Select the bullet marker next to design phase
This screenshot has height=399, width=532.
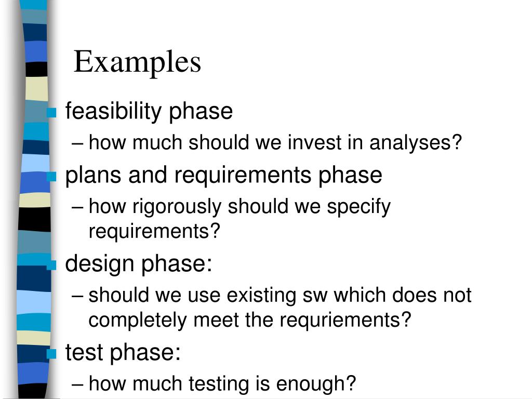pos(51,265)
